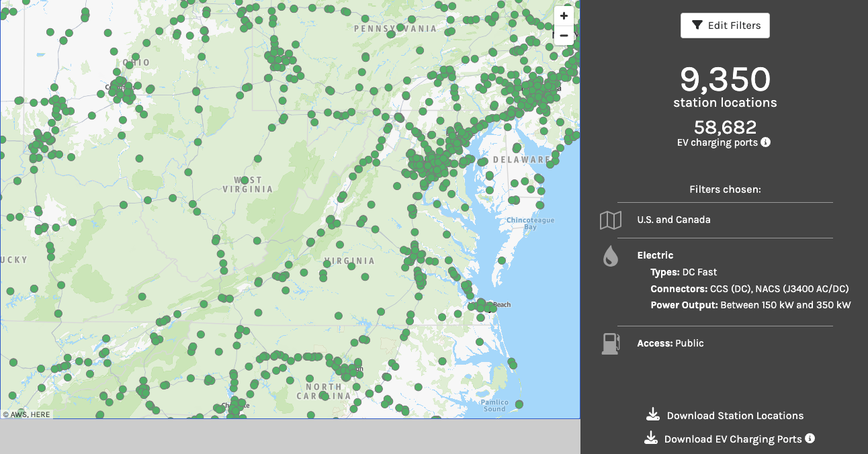Click the info icon beside EV charging ports count

[765, 142]
